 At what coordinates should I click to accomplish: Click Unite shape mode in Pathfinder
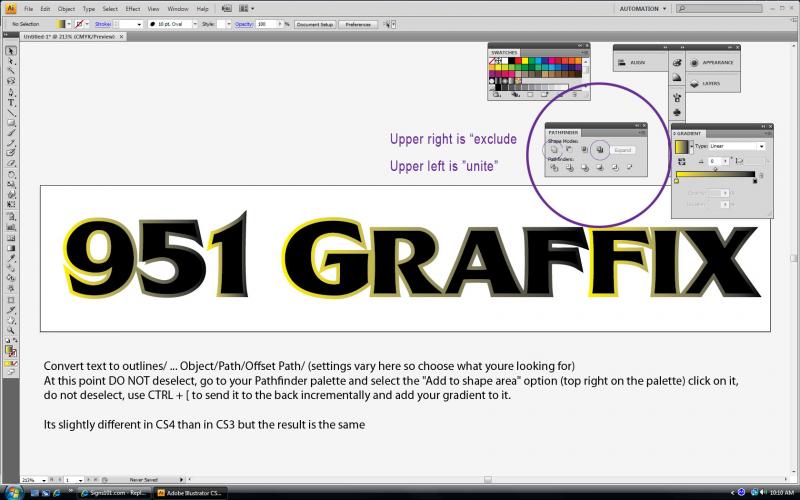pos(554,149)
